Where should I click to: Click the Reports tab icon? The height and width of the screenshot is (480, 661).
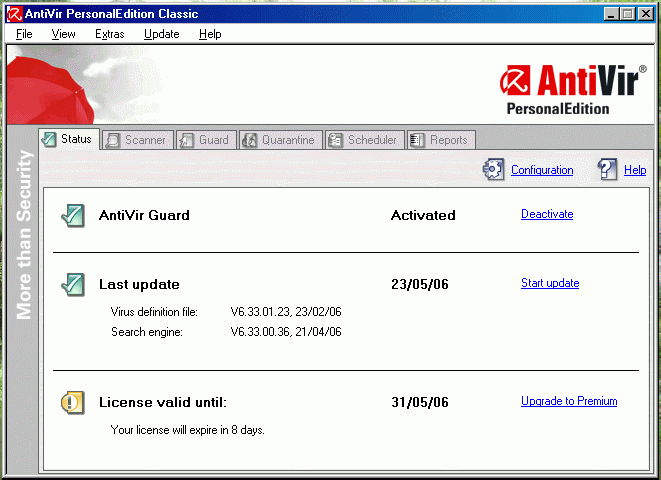(x=417, y=140)
